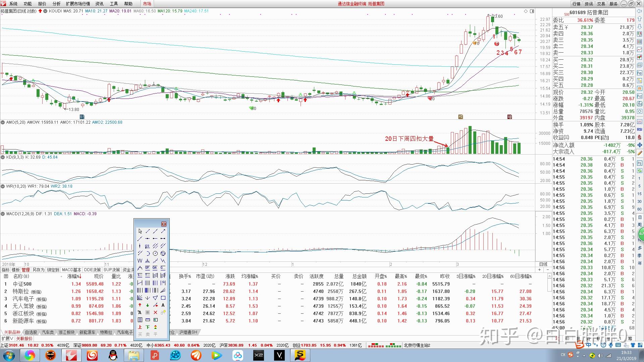Switch to 1-minute period in sidebar
This screenshot has width=644, height=362.
click(x=640, y=178)
